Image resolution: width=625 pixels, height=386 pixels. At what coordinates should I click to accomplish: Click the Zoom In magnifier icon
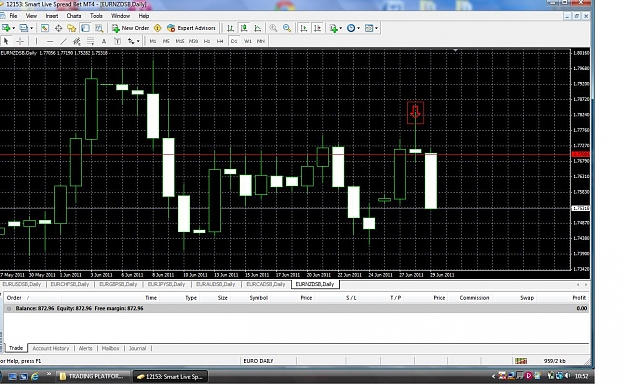click(273, 28)
